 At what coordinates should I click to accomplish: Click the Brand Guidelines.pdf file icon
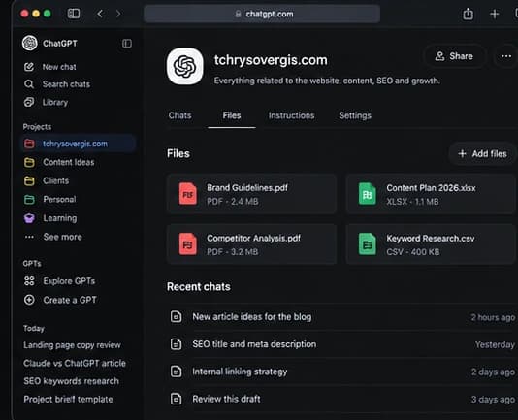(187, 194)
